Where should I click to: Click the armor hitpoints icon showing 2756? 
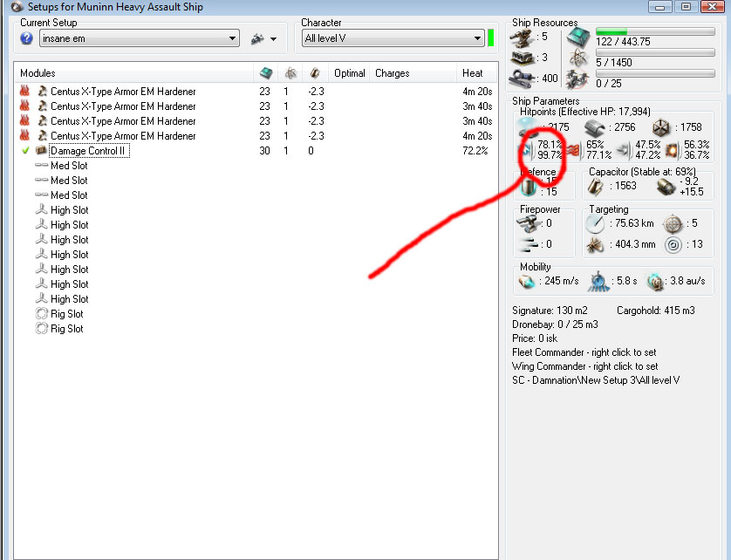point(594,127)
